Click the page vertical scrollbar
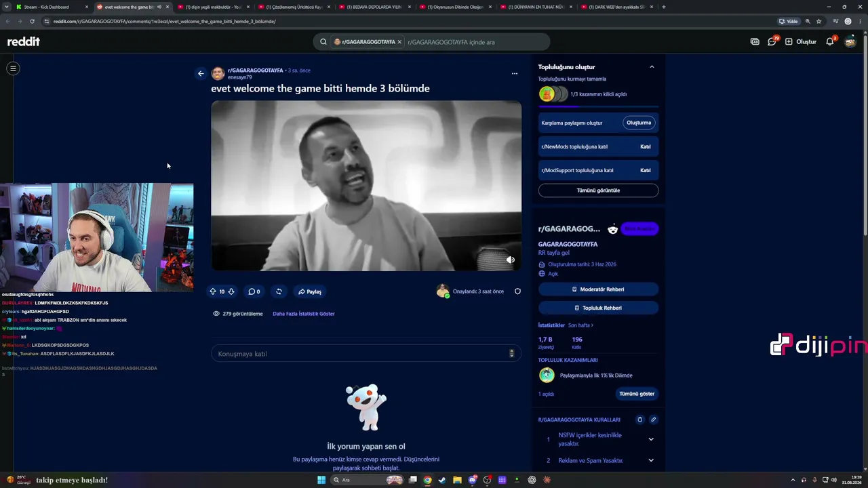868x488 pixels. pyautogui.click(x=865, y=136)
